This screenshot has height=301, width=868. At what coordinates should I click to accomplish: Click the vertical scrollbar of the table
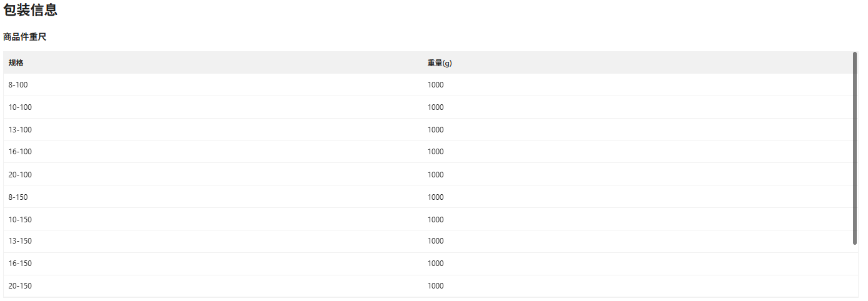coord(855,148)
